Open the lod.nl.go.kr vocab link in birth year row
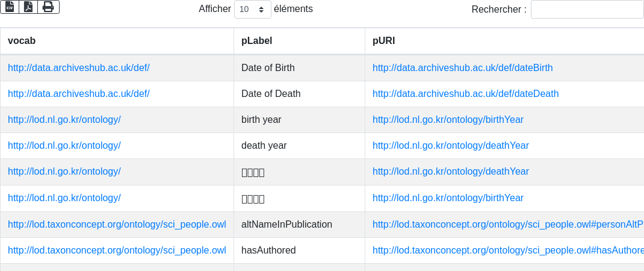 click(64, 119)
